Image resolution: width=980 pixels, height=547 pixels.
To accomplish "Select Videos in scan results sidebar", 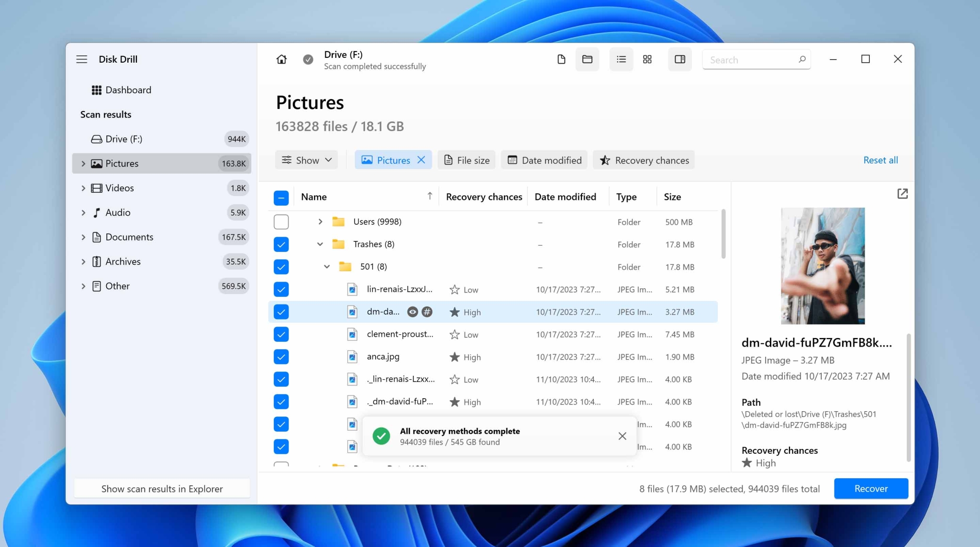I will tap(120, 188).
